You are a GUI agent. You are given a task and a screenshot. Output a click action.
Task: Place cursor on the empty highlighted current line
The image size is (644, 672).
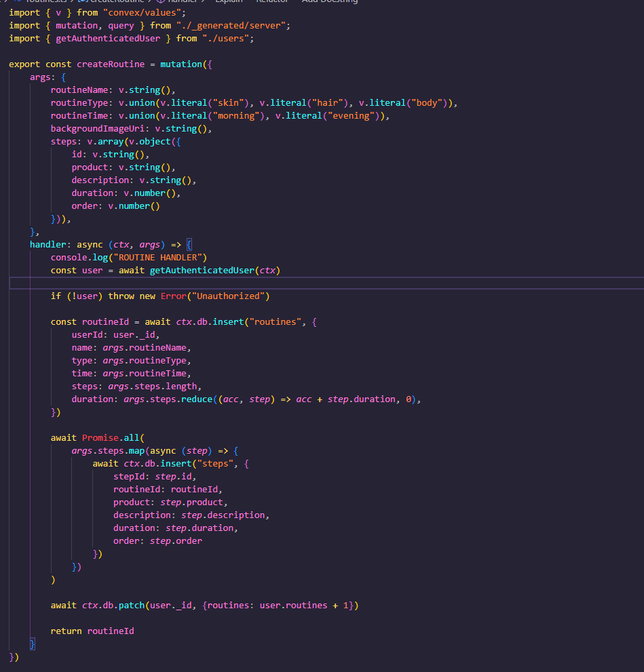tap(326, 283)
